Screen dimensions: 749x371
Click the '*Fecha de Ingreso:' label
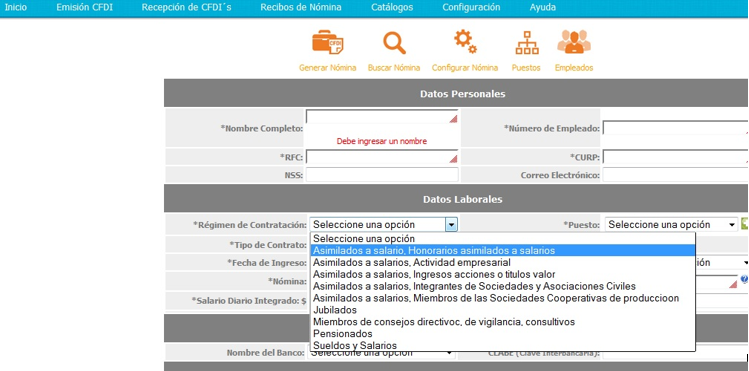pyautogui.click(x=267, y=263)
